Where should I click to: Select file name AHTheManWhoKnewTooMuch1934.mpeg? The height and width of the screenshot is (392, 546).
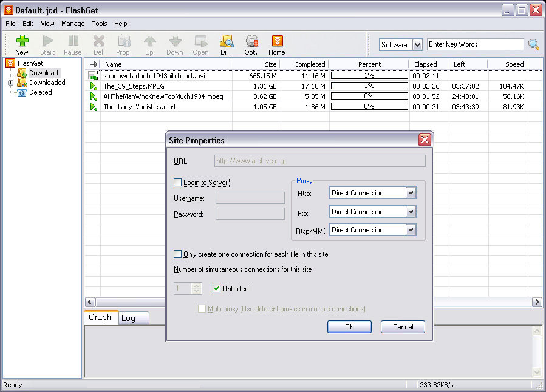click(163, 96)
